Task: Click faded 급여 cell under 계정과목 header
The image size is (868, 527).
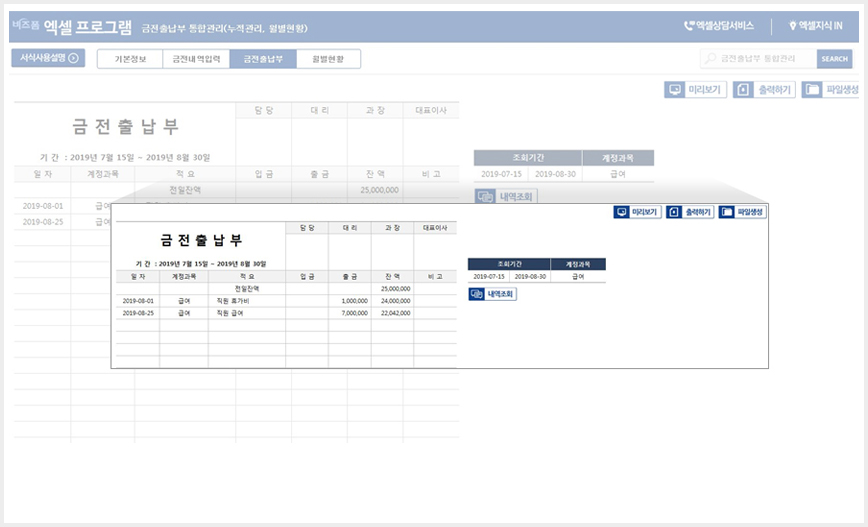Action: (x=618, y=174)
